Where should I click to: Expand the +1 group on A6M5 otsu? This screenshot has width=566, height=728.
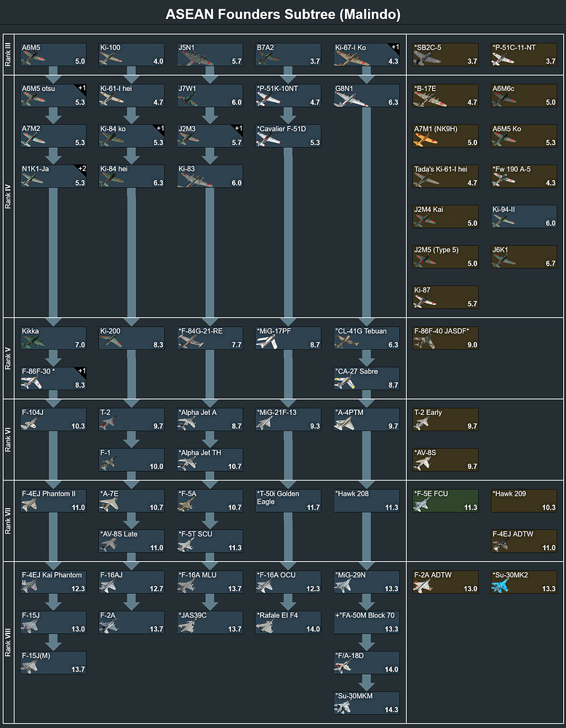point(81,88)
